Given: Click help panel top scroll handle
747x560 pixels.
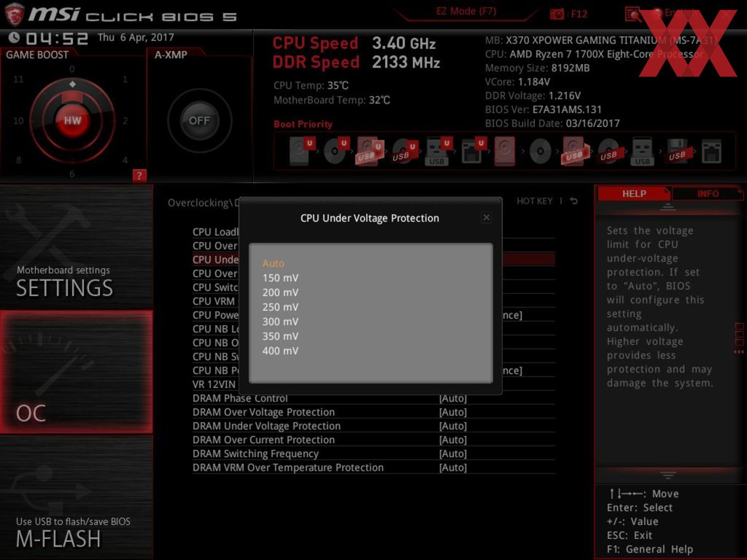Looking at the screenshot, I should click(x=668, y=207).
